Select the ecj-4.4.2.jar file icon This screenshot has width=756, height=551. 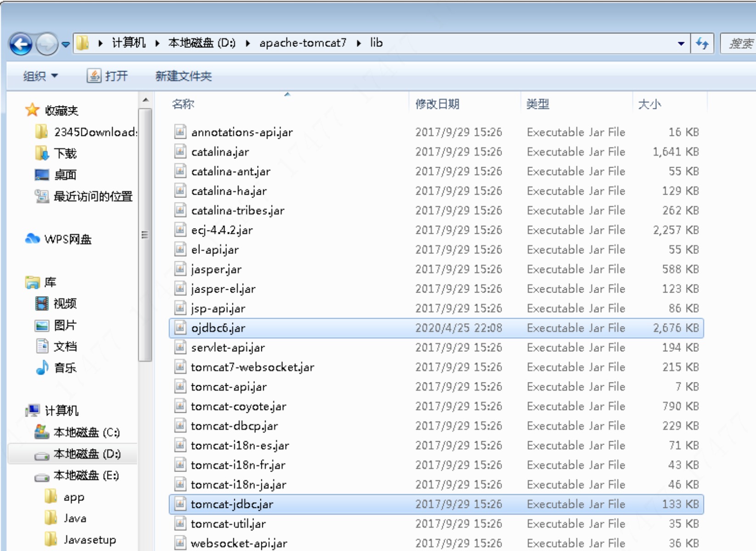pos(180,230)
